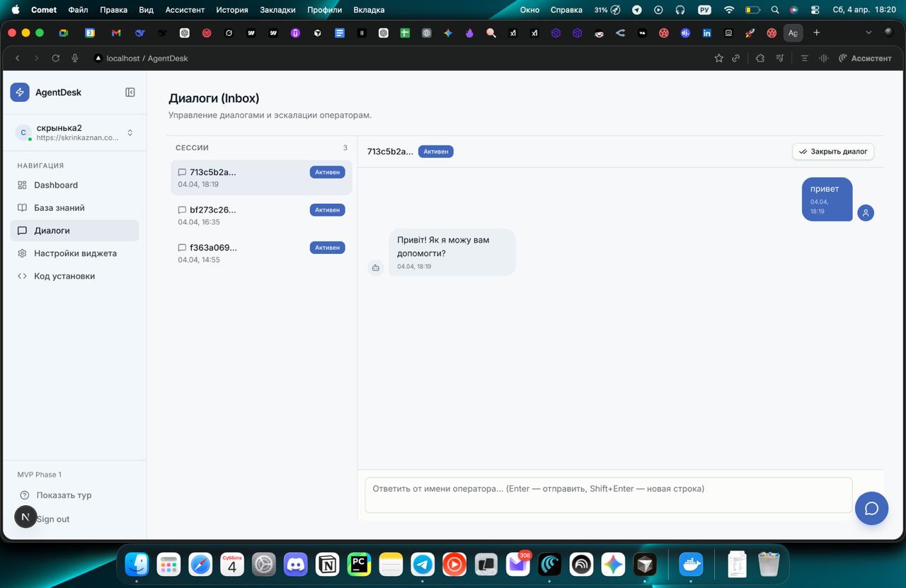Image resolution: width=906 pixels, height=588 pixels.
Task: Copy page link via chain icon
Action: point(736,58)
